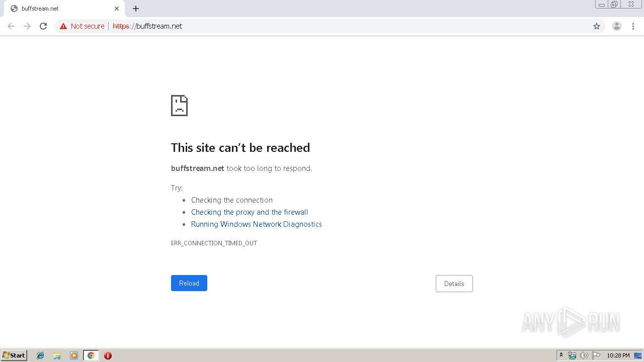Open the Not secure warning indicator
The image size is (644, 362).
tap(82, 26)
